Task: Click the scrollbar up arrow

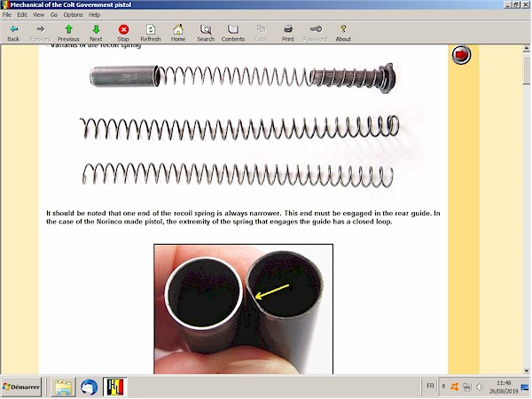Action: 526,49
